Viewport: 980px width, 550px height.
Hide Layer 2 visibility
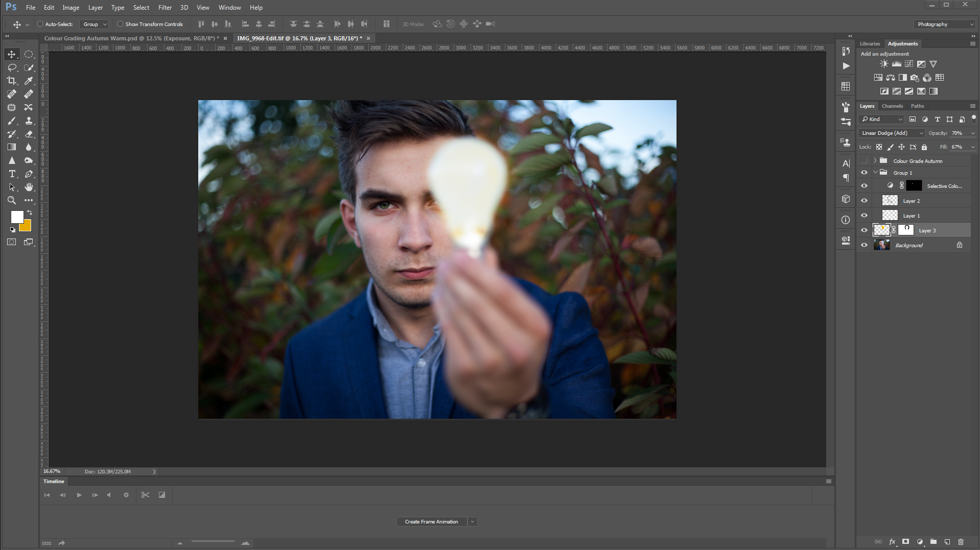[864, 201]
